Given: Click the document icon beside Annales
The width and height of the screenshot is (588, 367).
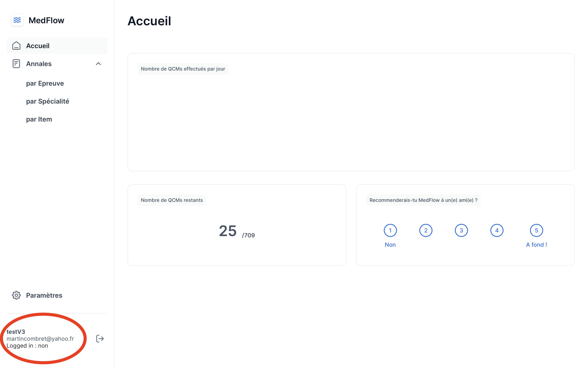Looking at the screenshot, I should (x=16, y=64).
